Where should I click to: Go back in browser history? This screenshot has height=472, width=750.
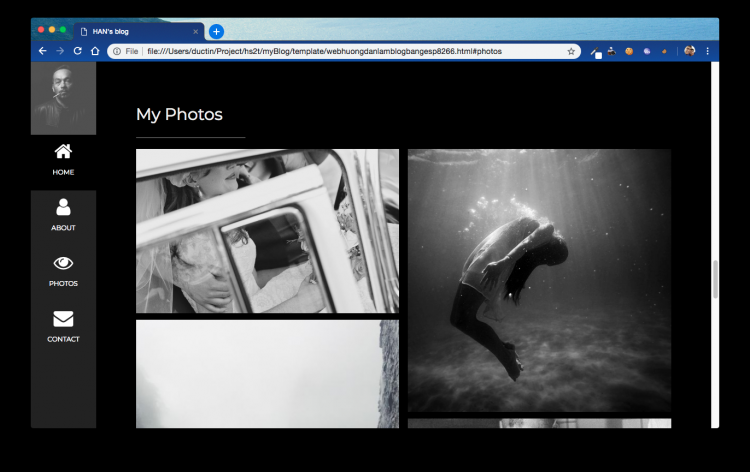click(43, 51)
